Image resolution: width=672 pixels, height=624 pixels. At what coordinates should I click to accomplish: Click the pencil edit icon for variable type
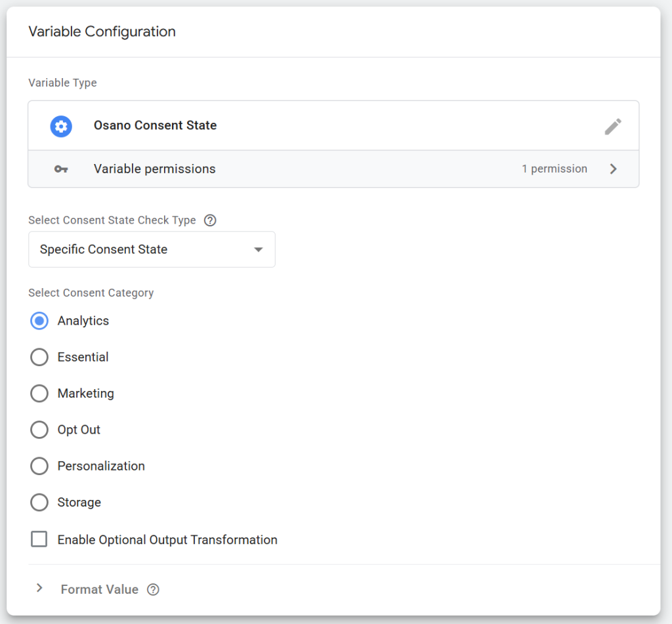click(613, 127)
